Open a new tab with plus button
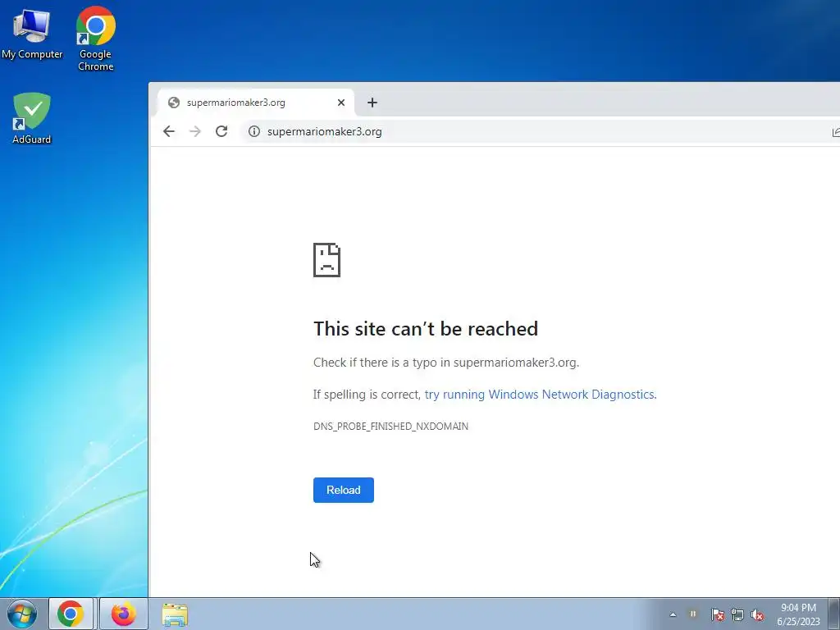The image size is (840, 630). click(x=372, y=103)
